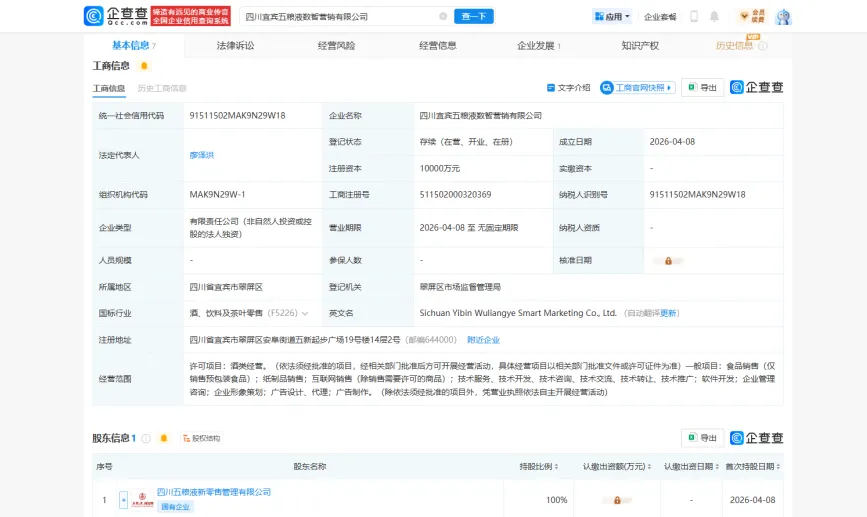The height and width of the screenshot is (517, 867).
Task: Switch to the 经营信息 tab
Action: [437, 45]
